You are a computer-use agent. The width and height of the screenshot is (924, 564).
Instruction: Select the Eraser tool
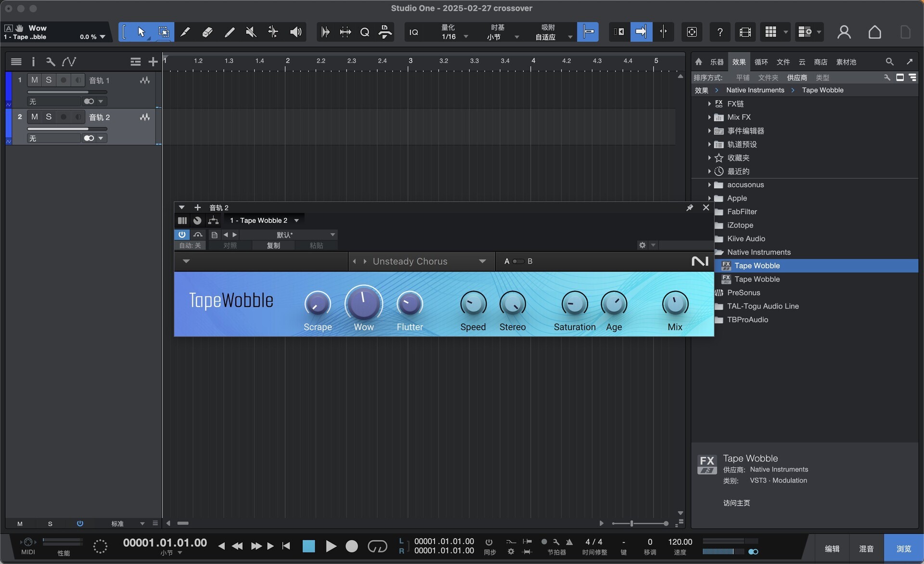click(x=207, y=32)
